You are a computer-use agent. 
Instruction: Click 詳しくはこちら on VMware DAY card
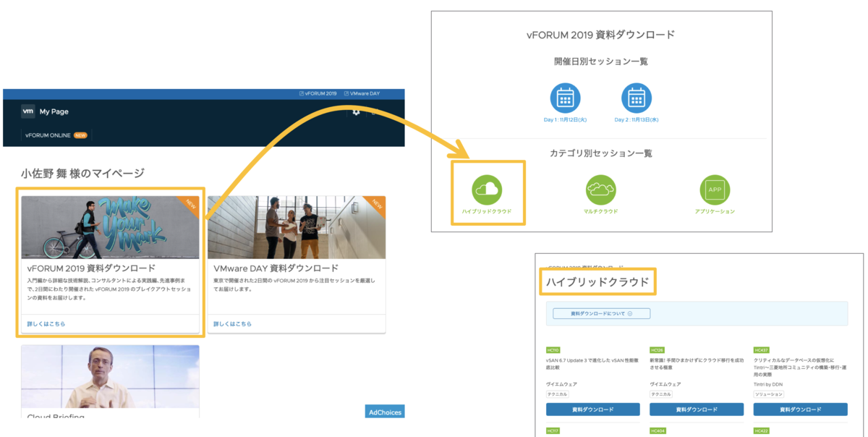[232, 323]
